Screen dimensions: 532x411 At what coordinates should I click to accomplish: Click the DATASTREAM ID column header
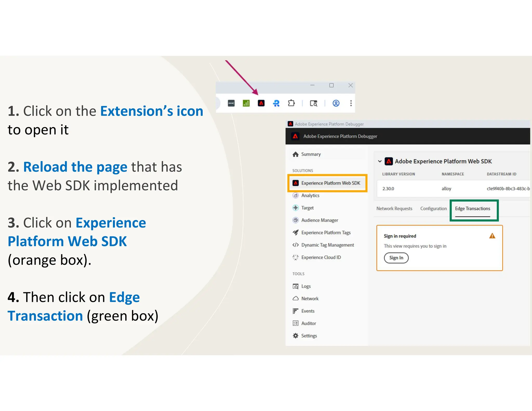tap(501, 174)
